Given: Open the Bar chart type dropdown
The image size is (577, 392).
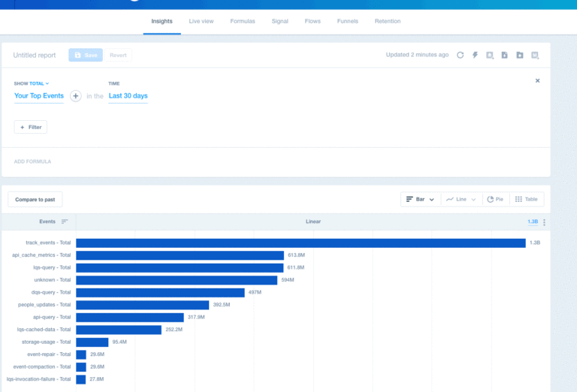Looking at the screenshot, I should (x=420, y=199).
